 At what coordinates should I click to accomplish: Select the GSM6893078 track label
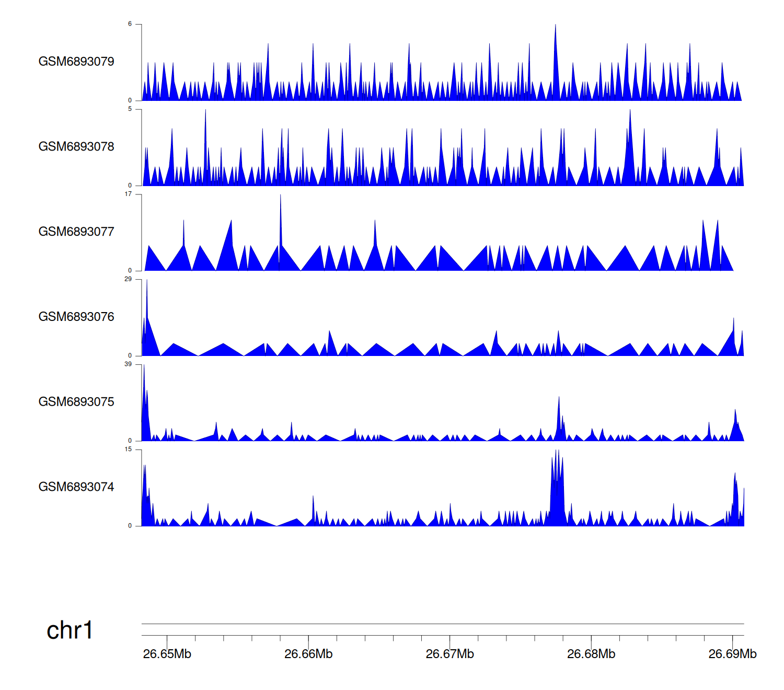pyautogui.click(x=76, y=147)
